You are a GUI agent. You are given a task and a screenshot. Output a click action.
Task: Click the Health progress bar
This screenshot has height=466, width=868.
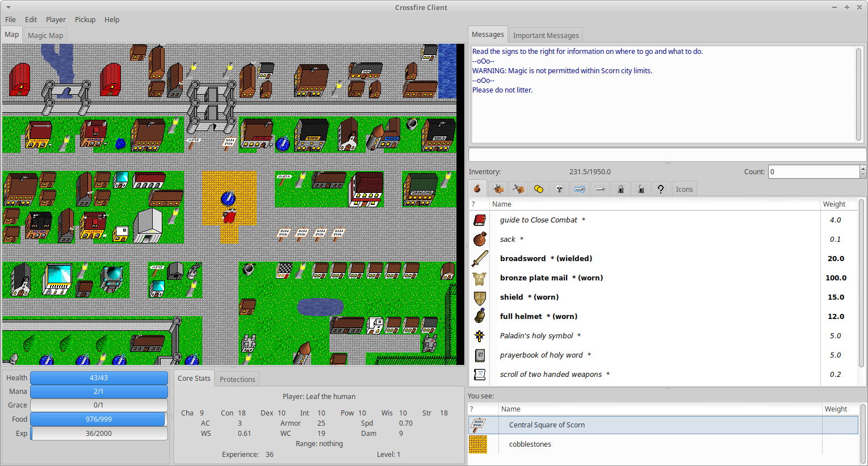[x=99, y=377]
